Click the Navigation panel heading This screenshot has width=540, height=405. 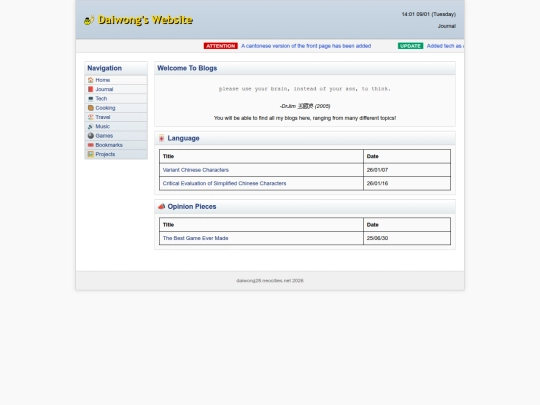104,68
